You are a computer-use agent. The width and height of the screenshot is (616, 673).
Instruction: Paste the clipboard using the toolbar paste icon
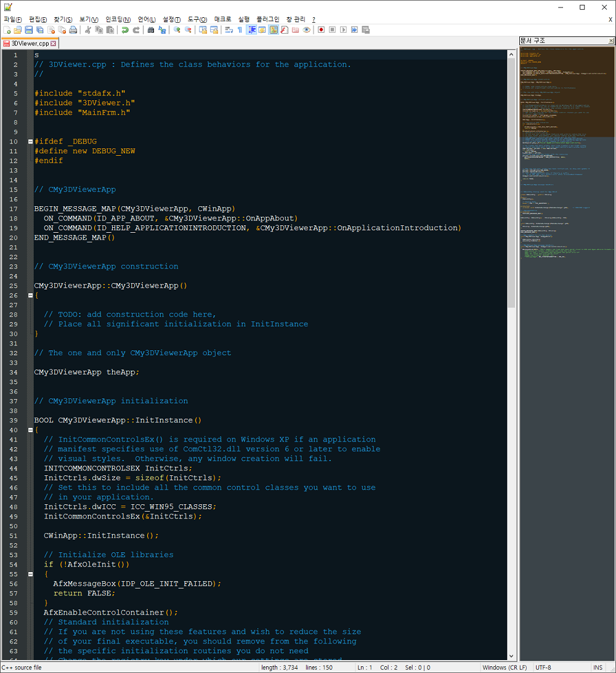pyautogui.click(x=110, y=30)
